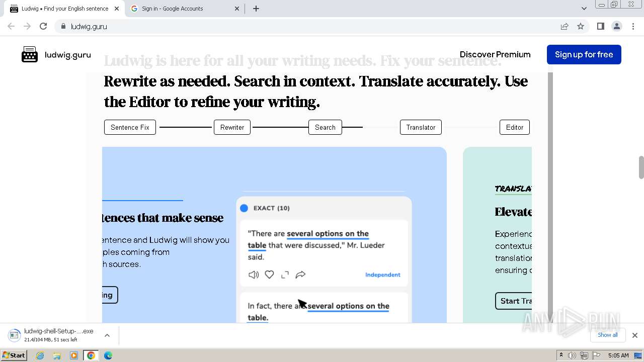Screen dimensions: 644x362
Task: Select the Editor step
Action: pyautogui.click(x=515, y=127)
